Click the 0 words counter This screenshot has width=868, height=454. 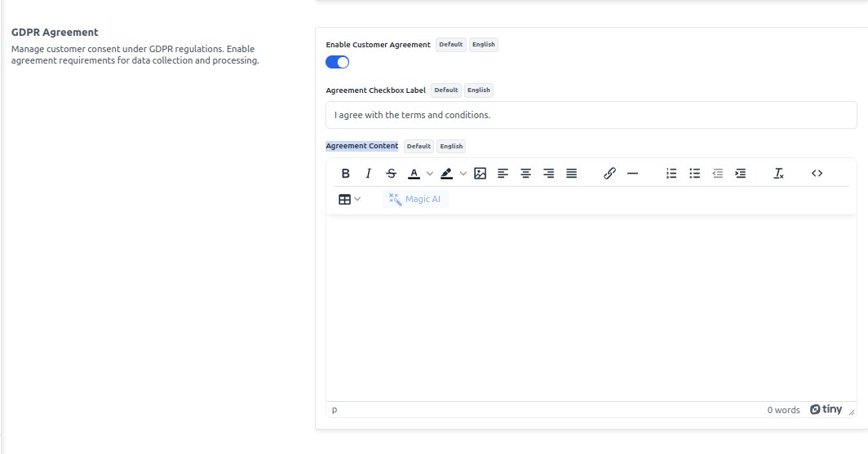[783, 410]
